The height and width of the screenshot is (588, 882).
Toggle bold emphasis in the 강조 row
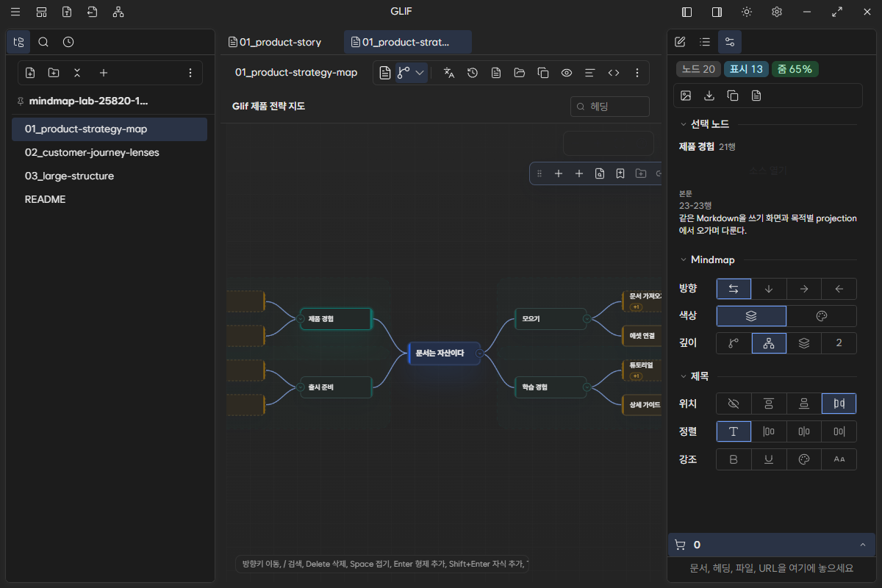[x=734, y=459]
